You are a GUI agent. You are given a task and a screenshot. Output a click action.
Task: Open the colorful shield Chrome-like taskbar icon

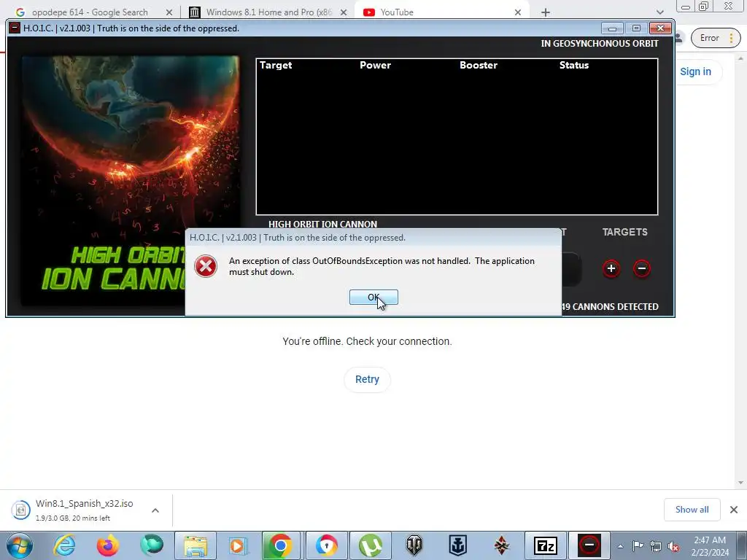coord(326,545)
